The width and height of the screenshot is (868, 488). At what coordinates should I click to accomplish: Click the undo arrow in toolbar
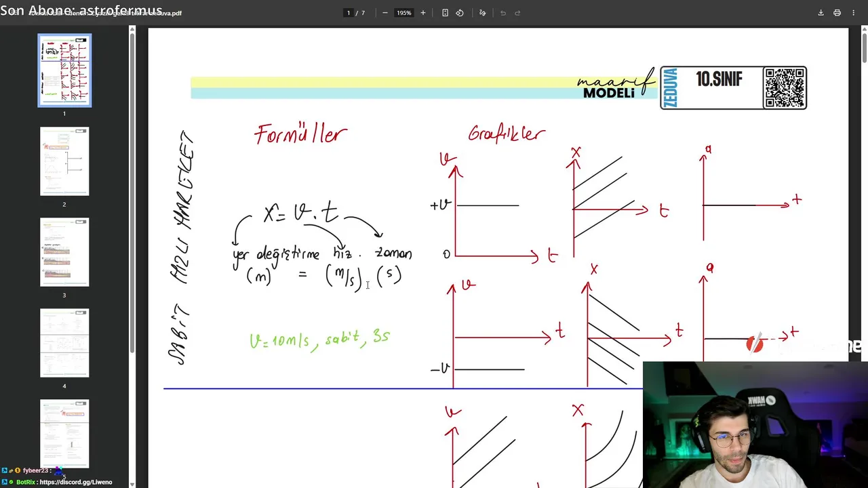[503, 13]
